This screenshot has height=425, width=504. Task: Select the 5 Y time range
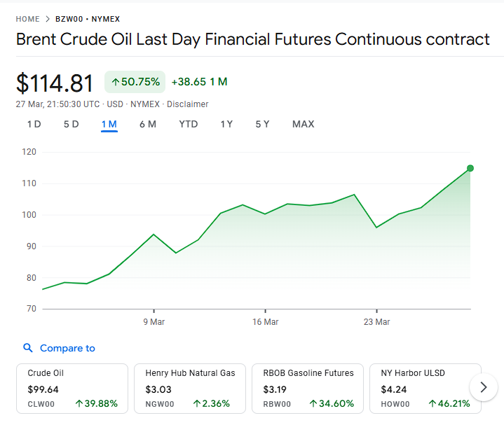pyautogui.click(x=262, y=124)
